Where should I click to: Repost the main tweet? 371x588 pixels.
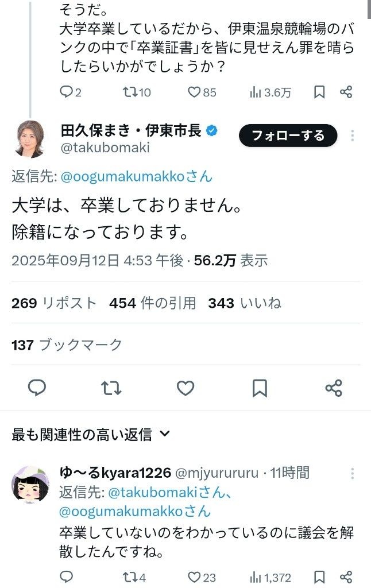point(111,388)
